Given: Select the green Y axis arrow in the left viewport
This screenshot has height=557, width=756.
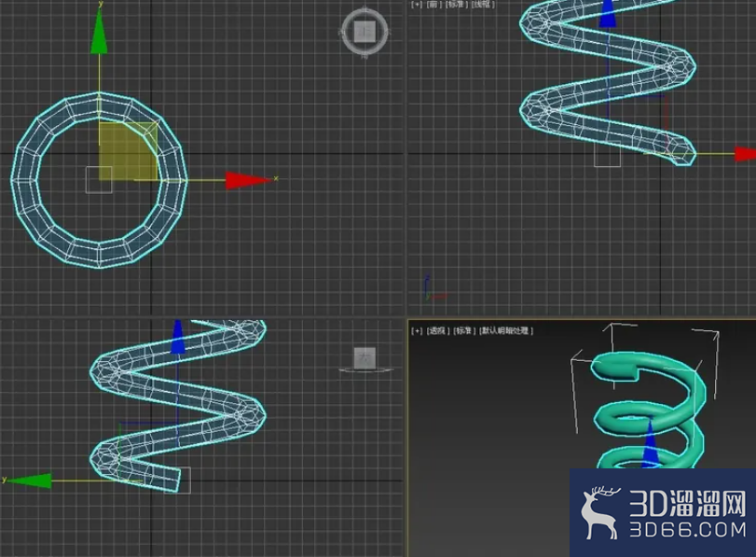Looking at the screenshot, I should click(29, 480).
